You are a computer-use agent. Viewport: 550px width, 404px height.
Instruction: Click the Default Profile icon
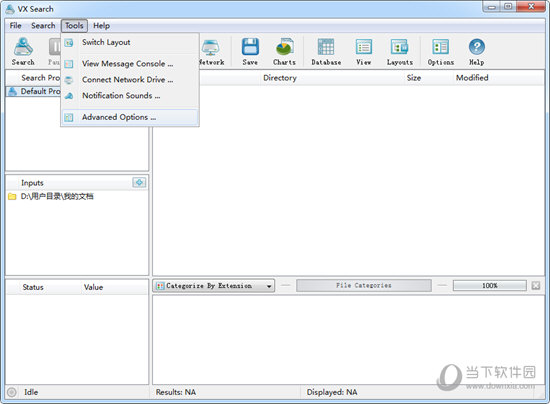click(x=13, y=92)
